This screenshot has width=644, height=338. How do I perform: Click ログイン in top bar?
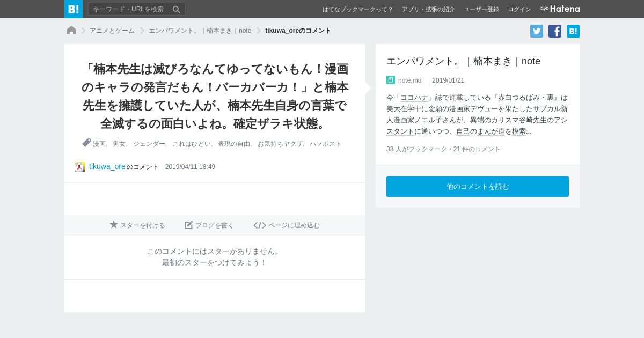(519, 9)
